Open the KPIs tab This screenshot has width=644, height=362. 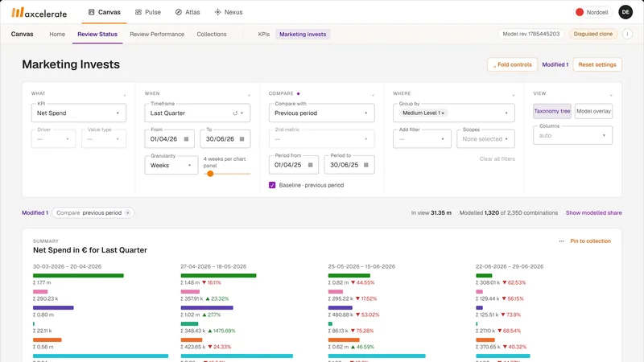264,34
